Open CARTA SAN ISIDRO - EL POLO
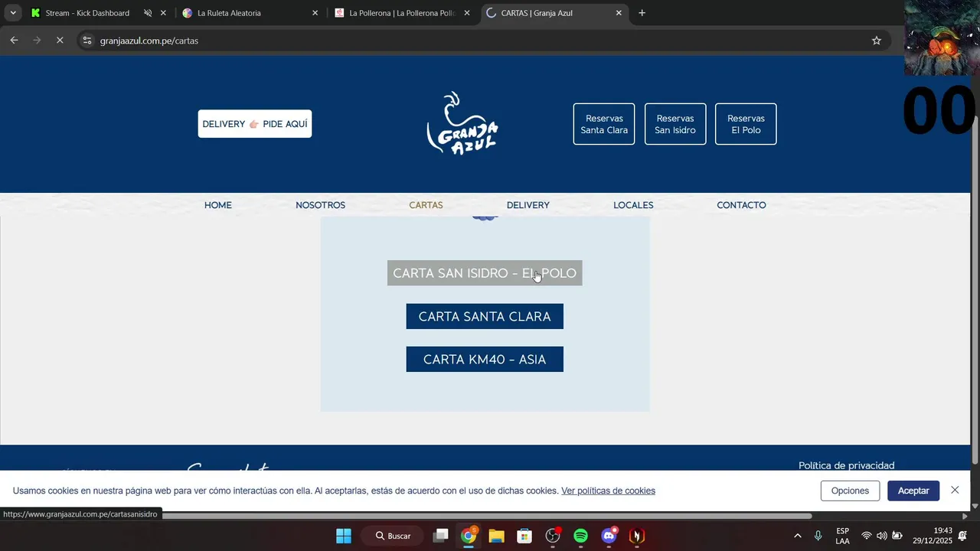The height and width of the screenshot is (551, 980). (485, 273)
